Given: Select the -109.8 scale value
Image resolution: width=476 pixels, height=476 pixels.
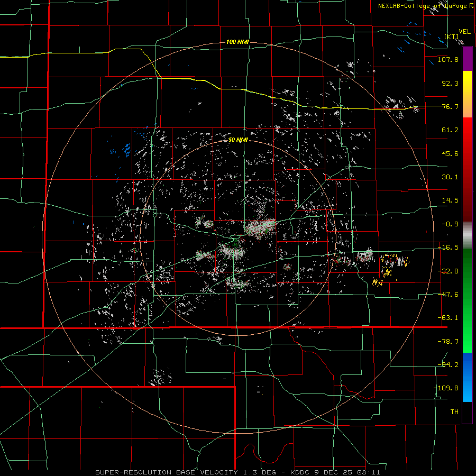Looking at the screenshot, I should pyautogui.click(x=446, y=388).
